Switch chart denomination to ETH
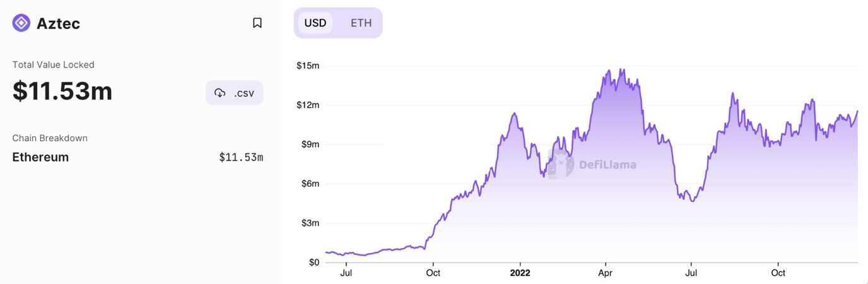The height and width of the screenshot is (284, 868). point(361,23)
